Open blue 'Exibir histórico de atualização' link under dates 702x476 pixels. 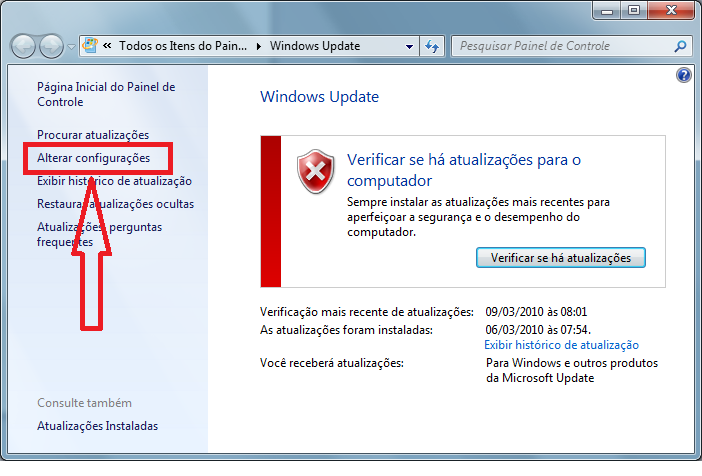561,345
